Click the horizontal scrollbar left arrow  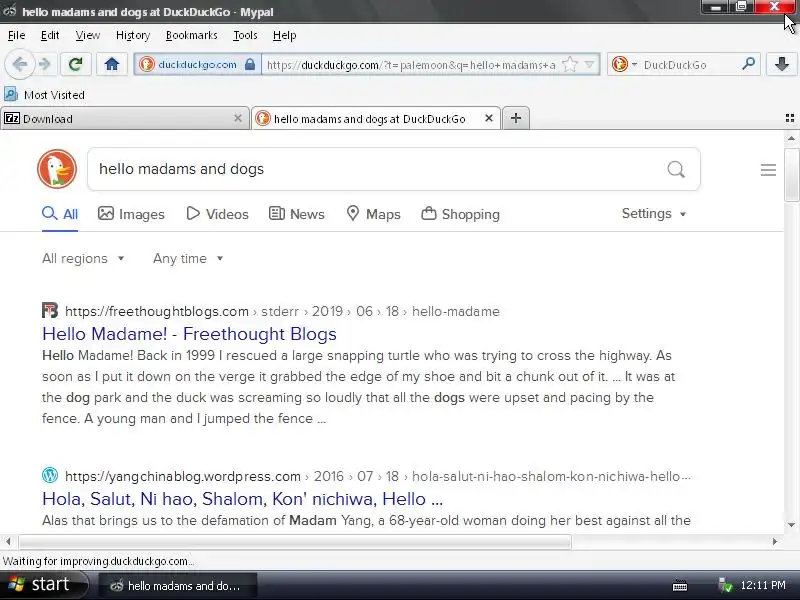(x=8, y=541)
